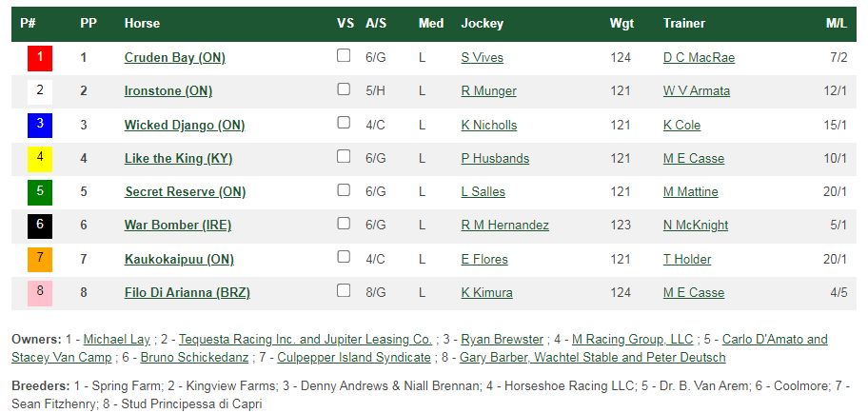
Task: Click the orange number 7 program badge
Action: [x=40, y=260]
